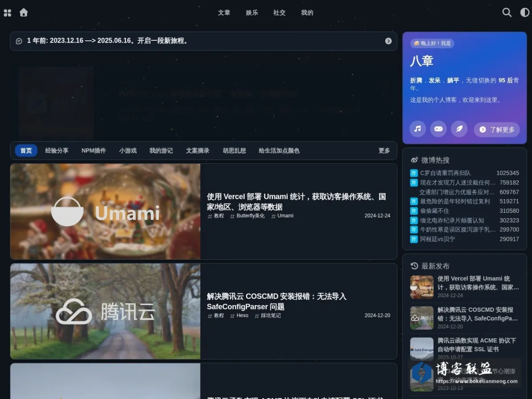Open hot search 现在才发现万人迷没戴任何
Viewport: 532px width, 399px height.
coord(458,182)
